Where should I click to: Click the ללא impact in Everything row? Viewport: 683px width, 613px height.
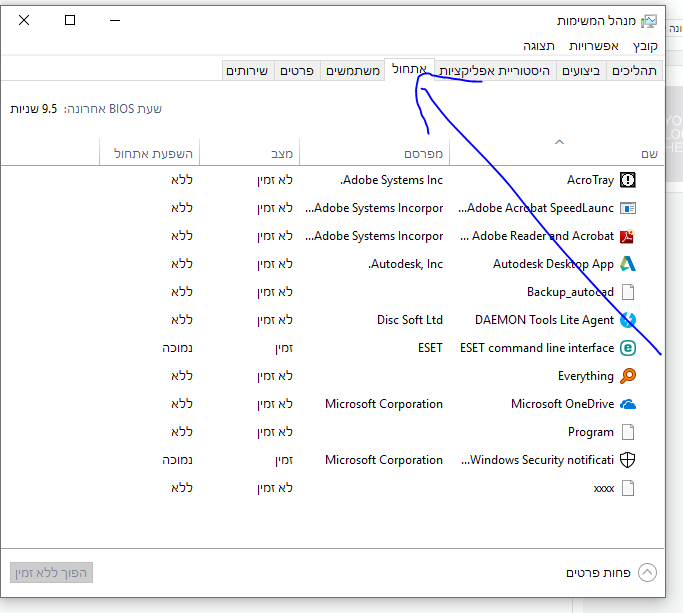(182, 376)
